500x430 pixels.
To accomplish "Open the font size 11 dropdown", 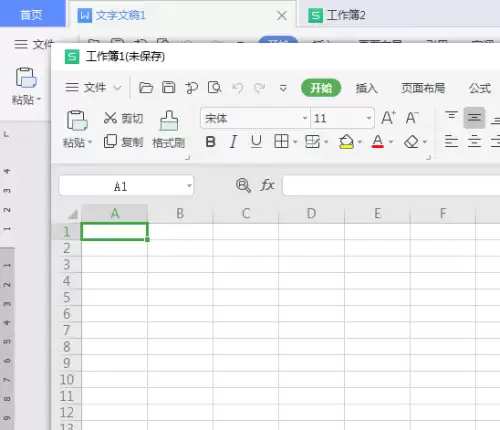I will coord(369,118).
